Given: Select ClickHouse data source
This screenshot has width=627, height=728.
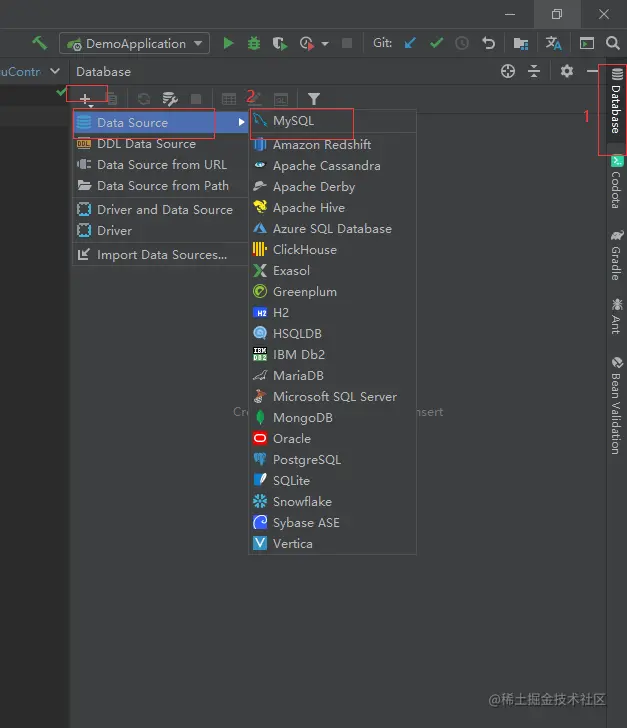Looking at the screenshot, I should 333,249.
